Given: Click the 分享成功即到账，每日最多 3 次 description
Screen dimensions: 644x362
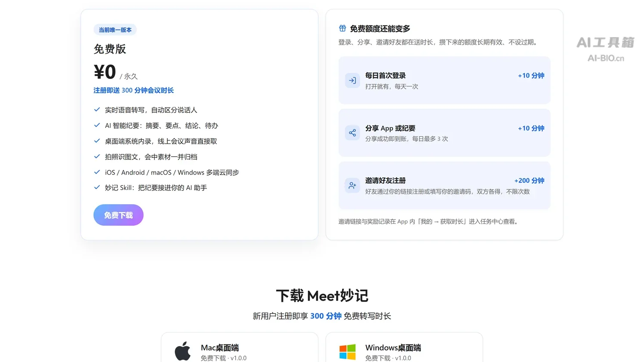Looking at the screenshot, I should tap(407, 139).
